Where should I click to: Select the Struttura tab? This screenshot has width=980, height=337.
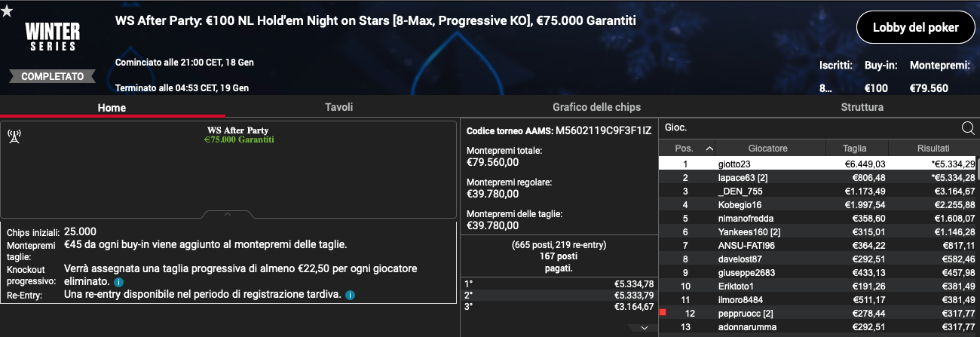coord(862,107)
